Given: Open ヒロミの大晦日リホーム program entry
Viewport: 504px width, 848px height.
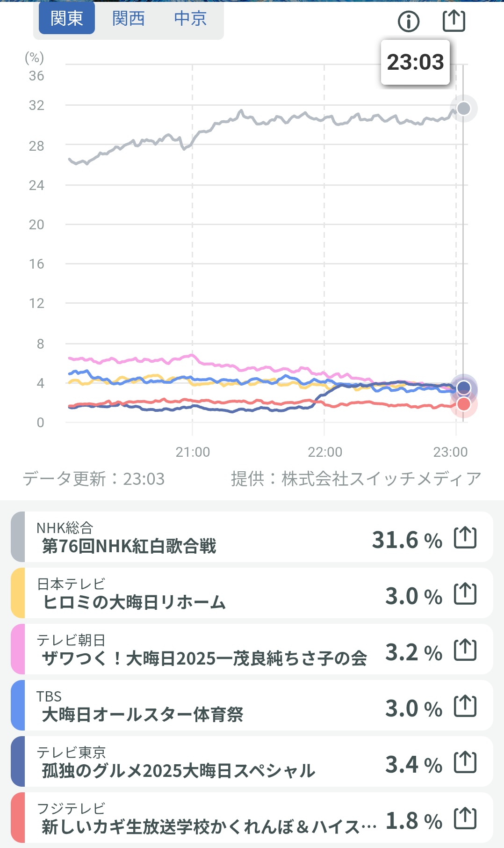Looking at the screenshot, I should 134,602.
